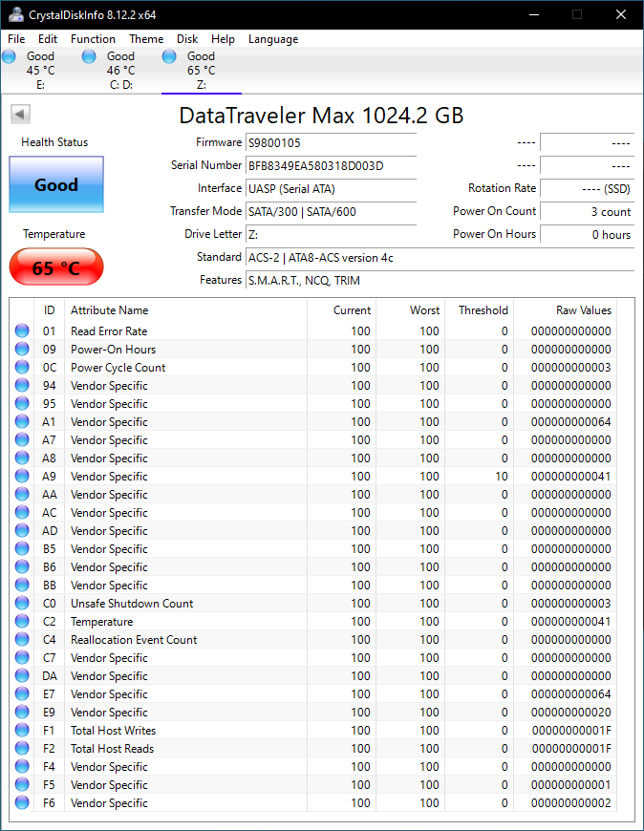Click the Good health status button
This screenshot has height=831, width=644.
pos(56,184)
